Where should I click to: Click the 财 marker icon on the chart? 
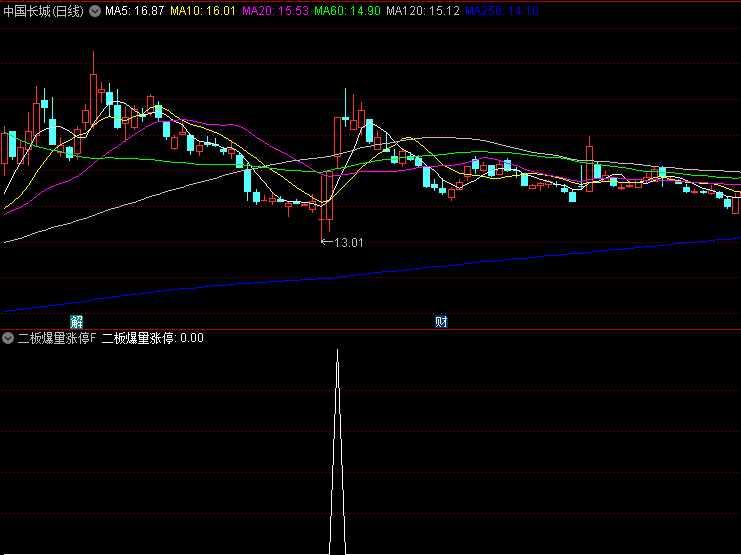[441, 321]
